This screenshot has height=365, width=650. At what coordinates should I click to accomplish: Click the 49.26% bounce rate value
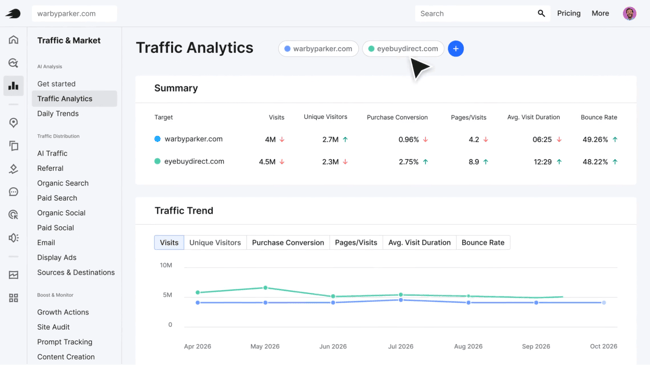coord(595,139)
